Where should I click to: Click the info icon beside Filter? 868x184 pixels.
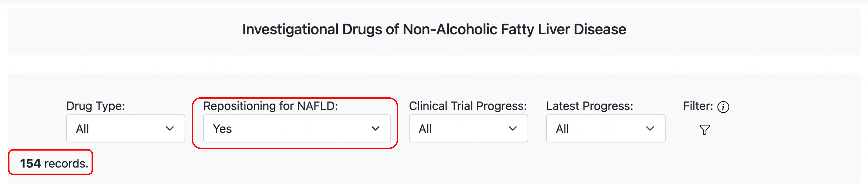click(x=723, y=107)
